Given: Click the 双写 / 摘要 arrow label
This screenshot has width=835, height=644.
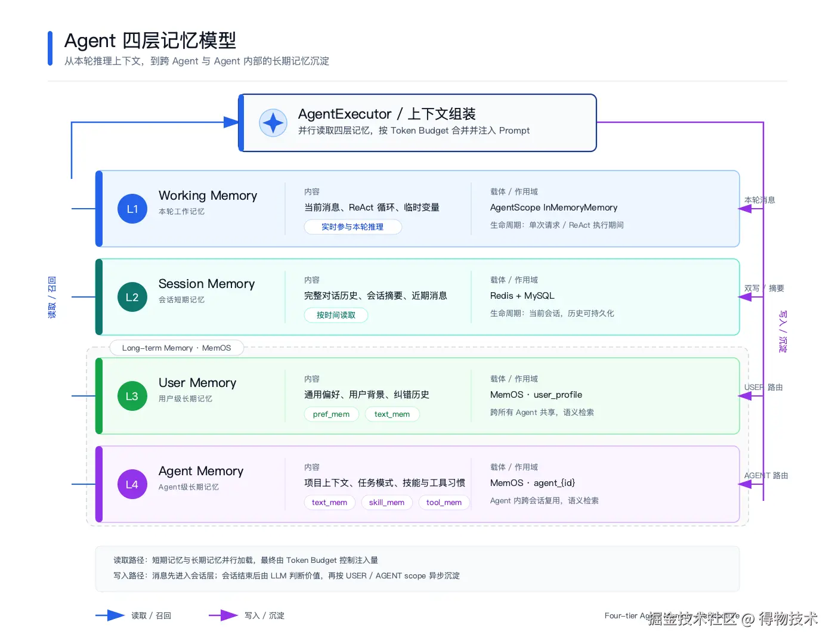Looking at the screenshot, I should tap(764, 289).
